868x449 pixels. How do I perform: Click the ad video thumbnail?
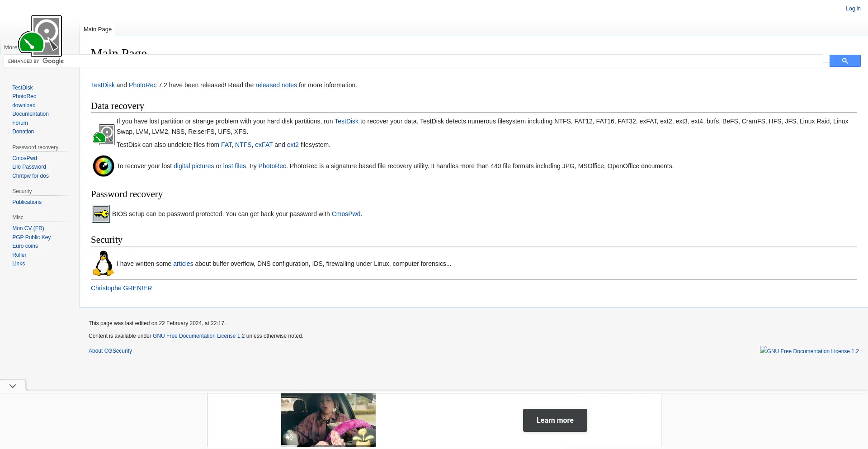pyautogui.click(x=328, y=420)
